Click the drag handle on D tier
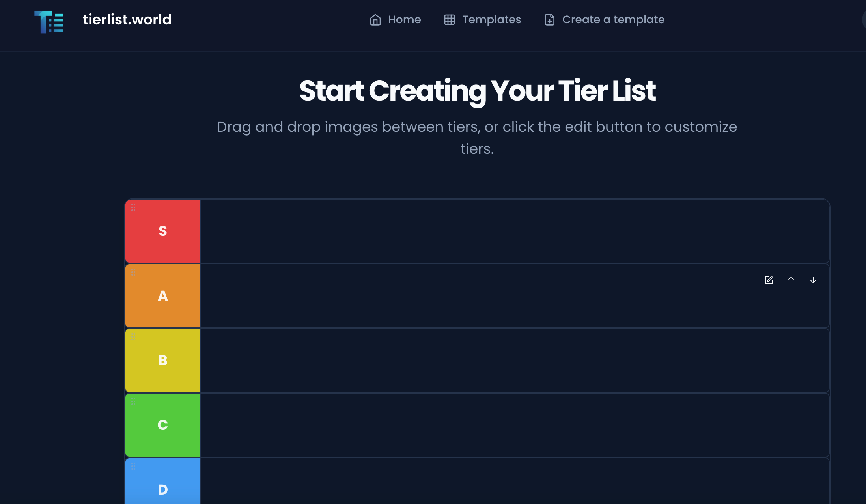This screenshot has height=504, width=866. point(133,466)
